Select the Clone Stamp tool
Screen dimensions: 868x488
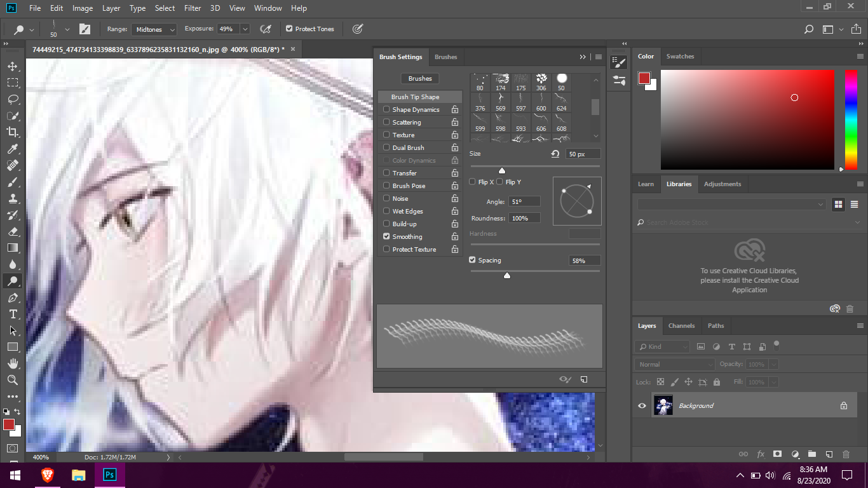tap(12, 198)
